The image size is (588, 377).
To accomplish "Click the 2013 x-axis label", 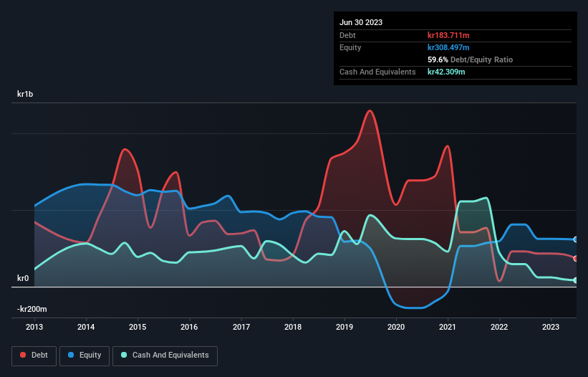I will coord(34,327).
